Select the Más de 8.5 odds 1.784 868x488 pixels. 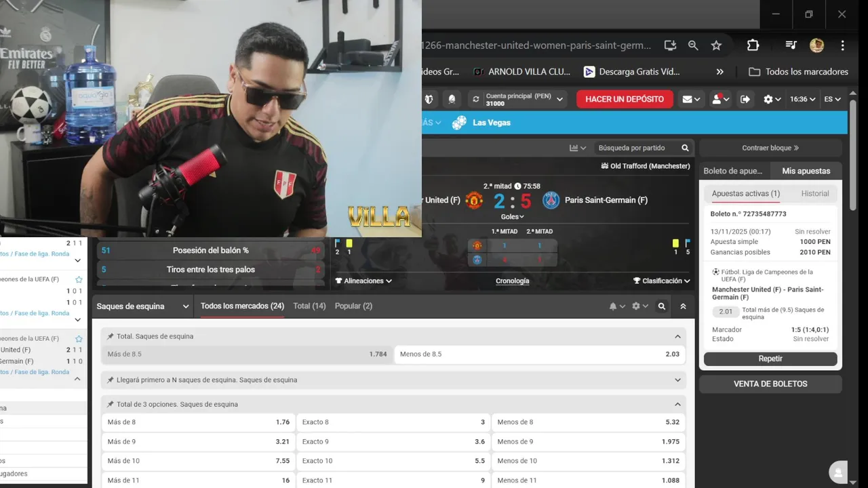247,354
